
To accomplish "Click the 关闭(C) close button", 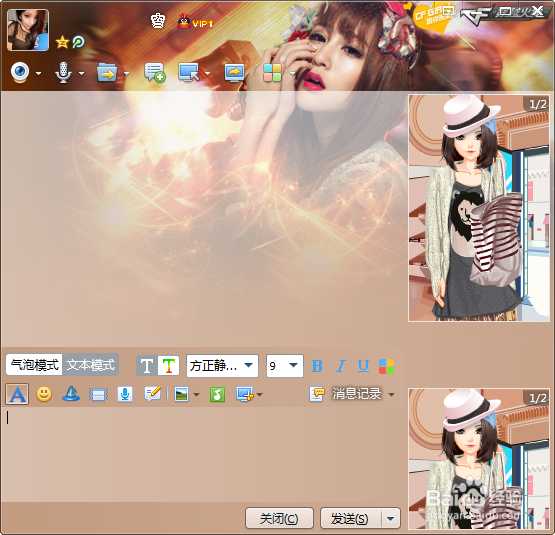I will pos(279,519).
